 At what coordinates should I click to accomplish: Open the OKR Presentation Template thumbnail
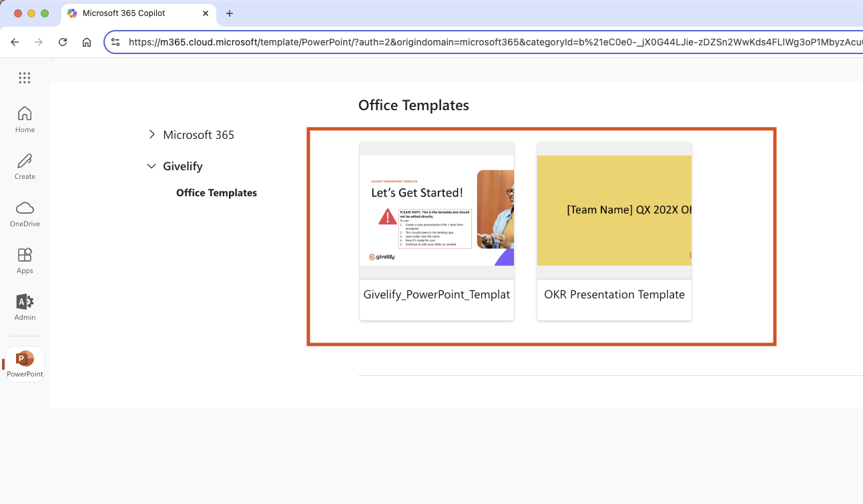coord(614,210)
